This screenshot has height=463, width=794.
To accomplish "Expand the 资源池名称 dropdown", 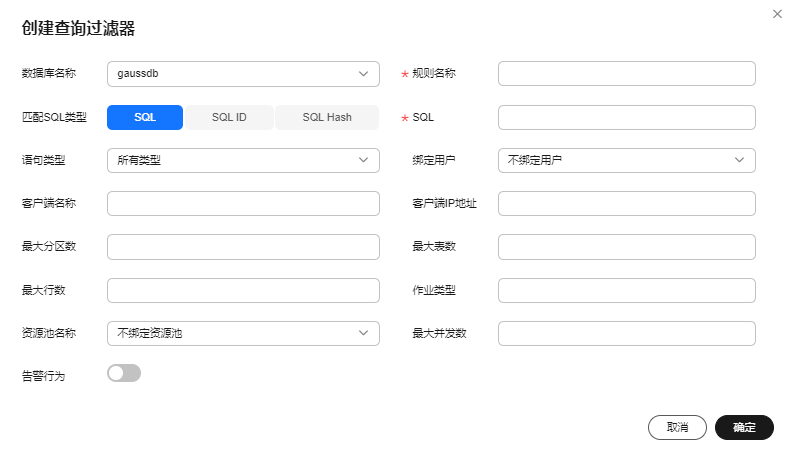I will click(x=243, y=333).
